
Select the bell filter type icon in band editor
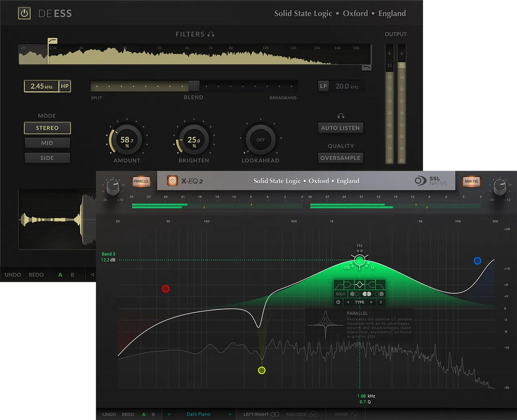pyautogui.click(x=360, y=284)
